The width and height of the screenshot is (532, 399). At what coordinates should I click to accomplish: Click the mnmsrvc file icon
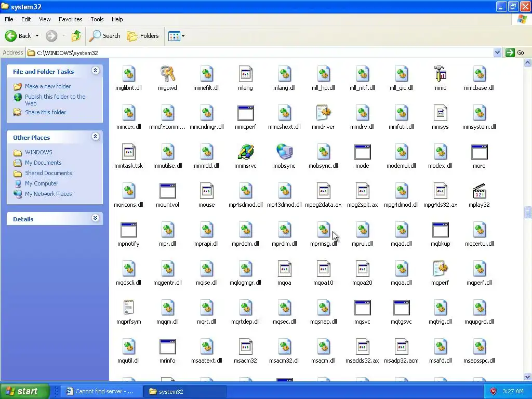pos(246,152)
